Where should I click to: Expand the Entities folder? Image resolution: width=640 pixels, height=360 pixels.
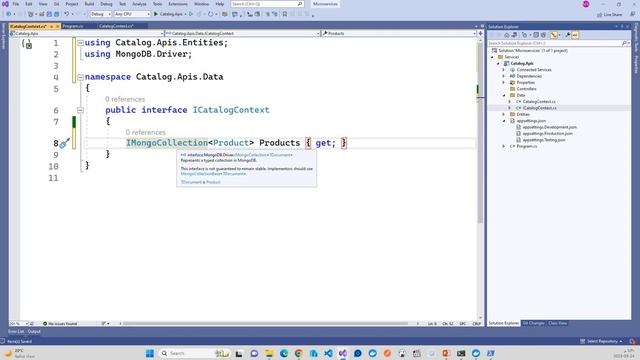(x=504, y=115)
